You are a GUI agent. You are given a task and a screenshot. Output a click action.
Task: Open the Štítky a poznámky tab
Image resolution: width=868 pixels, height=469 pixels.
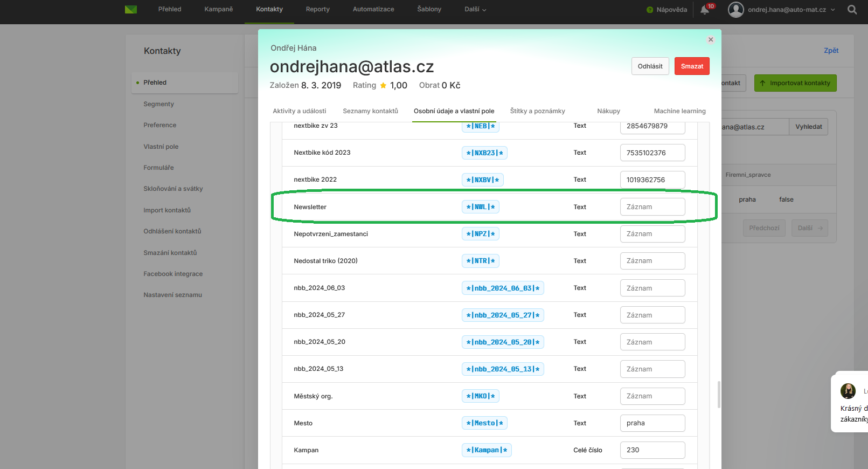click(537, 111)
